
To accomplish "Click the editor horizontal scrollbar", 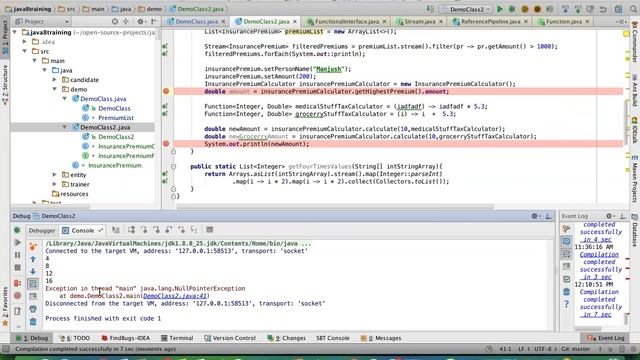I will (x=335, y=207).
